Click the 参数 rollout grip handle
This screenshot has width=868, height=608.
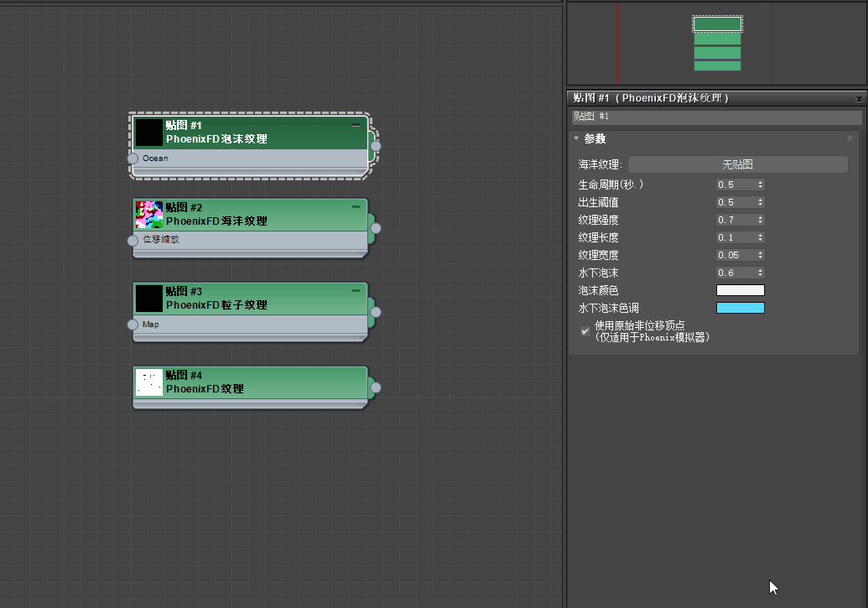click(x=850, y=138)
